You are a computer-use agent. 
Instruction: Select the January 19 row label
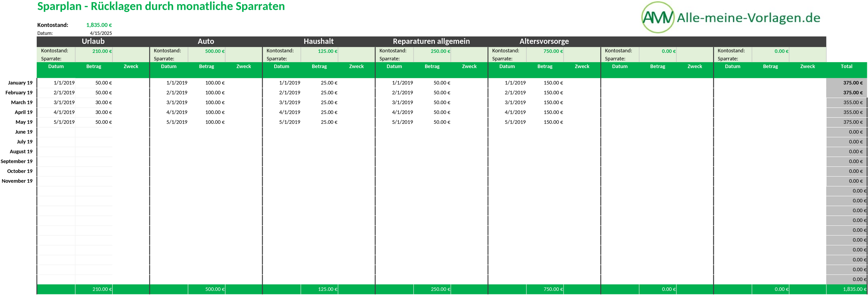click(20, 83)
